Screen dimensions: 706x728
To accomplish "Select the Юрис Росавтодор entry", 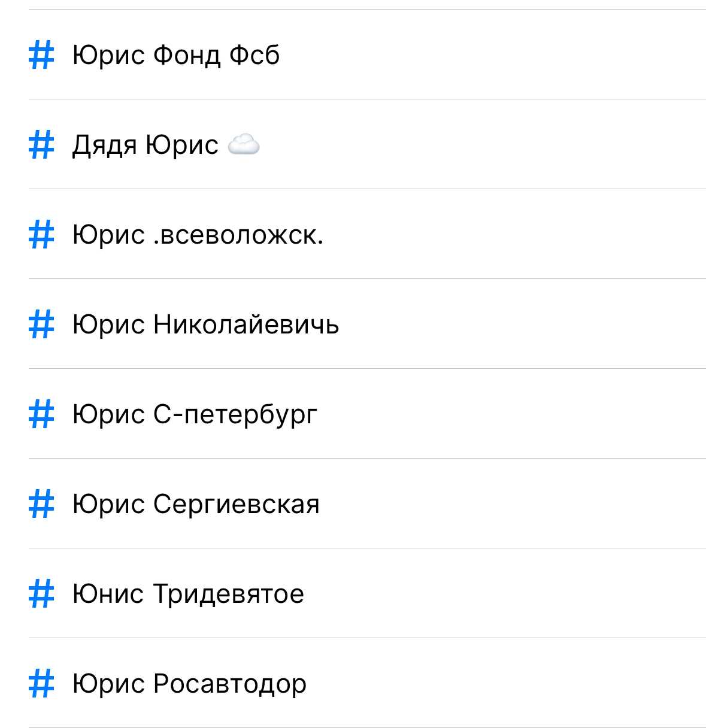I will tap(189, 684).
